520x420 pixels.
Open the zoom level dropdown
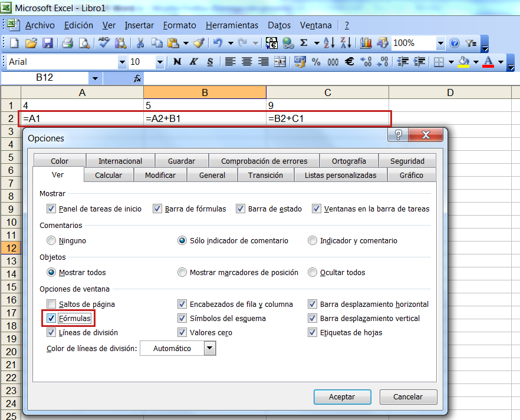coord(440,43)
